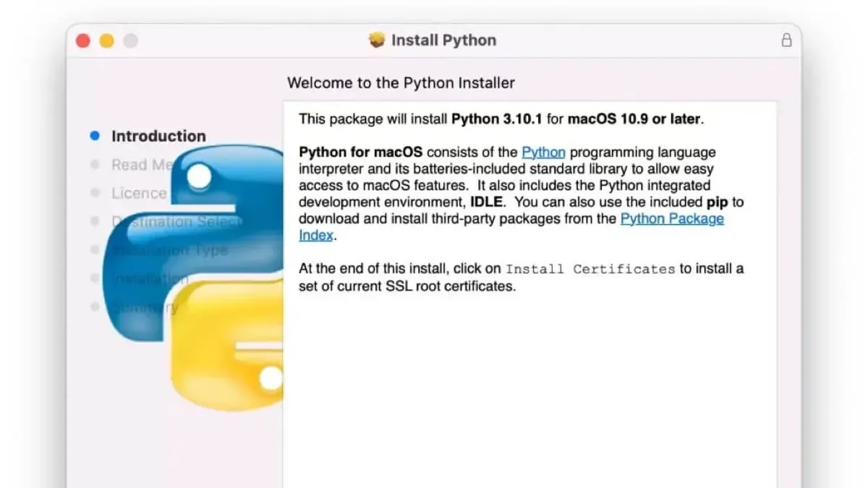Click the bold macOS 10.9 or later text

(634, 119)
